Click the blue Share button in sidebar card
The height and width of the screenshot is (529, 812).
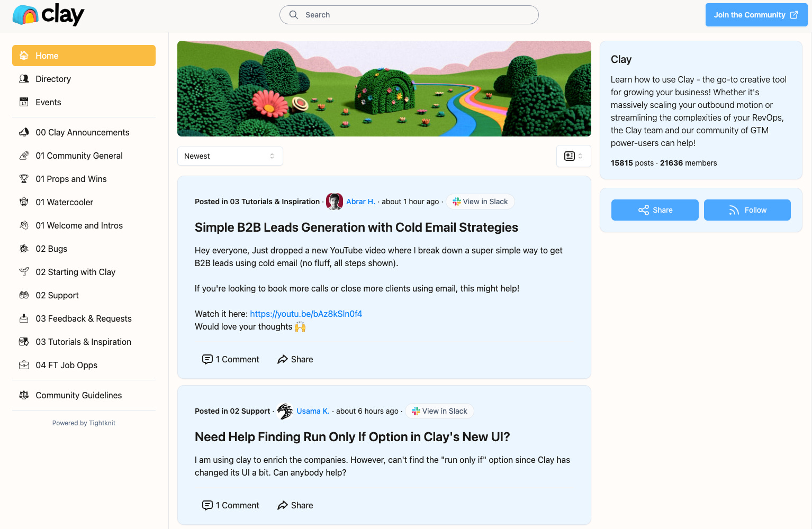[655, 210]
